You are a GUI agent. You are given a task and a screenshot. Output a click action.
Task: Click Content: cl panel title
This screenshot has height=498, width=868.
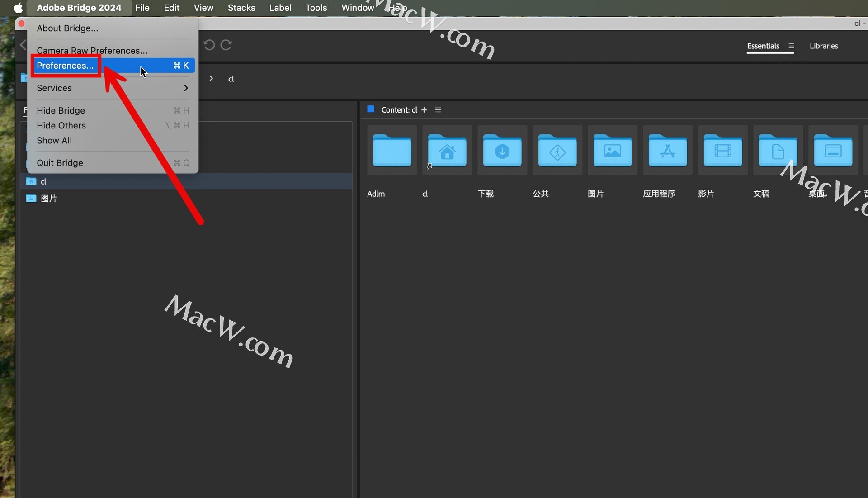399,110
